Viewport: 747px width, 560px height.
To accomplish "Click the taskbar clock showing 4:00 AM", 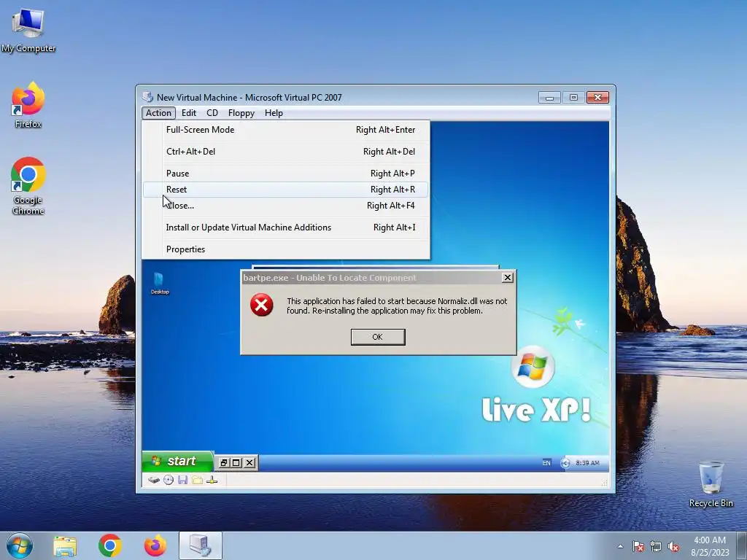I will (710, 546).
